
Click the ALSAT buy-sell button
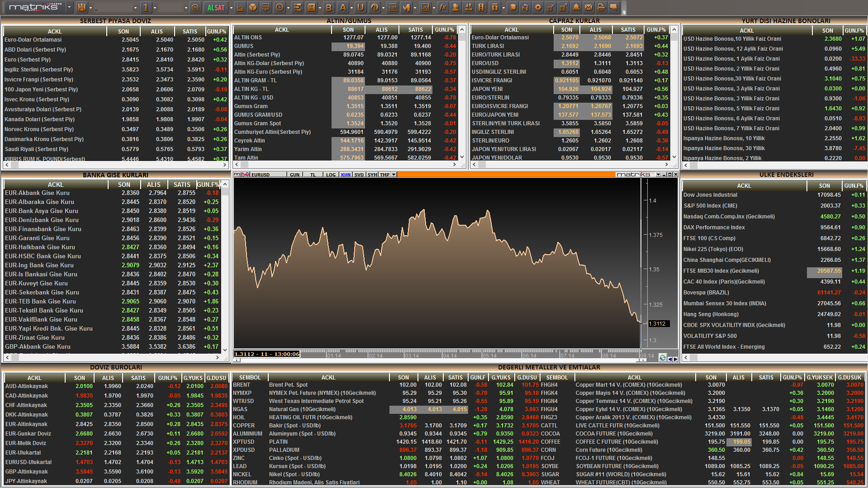(x=216, y=8)
